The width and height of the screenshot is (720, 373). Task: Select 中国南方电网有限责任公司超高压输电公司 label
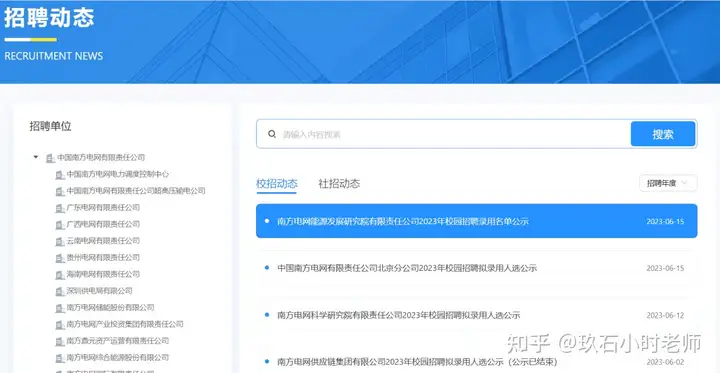[x=136, y=191]
